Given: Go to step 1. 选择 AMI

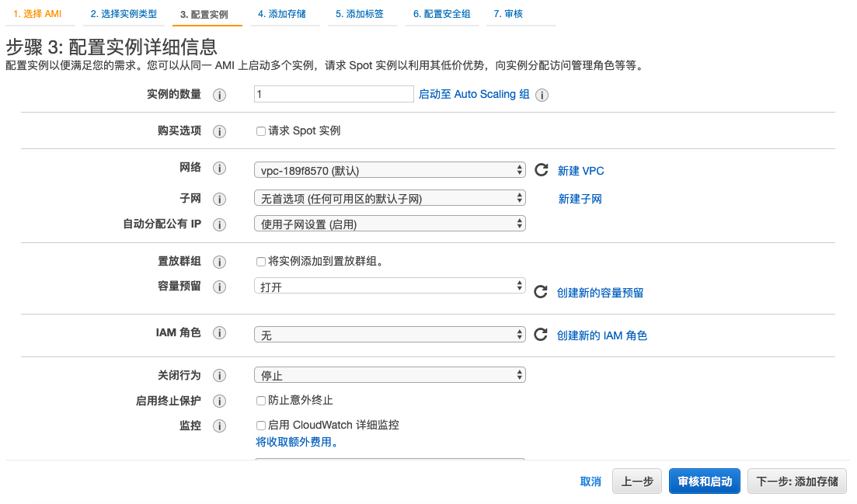Looking at the screenshot, I should [37, 14].
